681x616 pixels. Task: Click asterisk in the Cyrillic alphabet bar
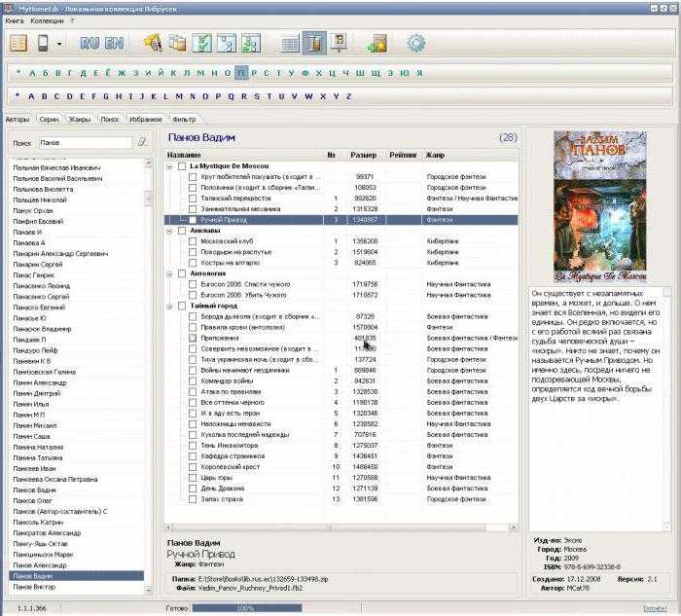(x=18, y=72)
